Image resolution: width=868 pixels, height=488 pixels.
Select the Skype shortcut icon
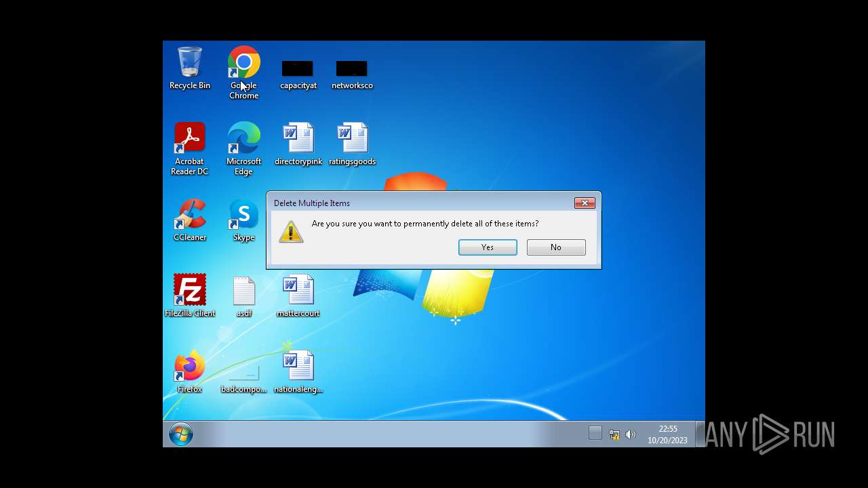click(x=243, y=220)
